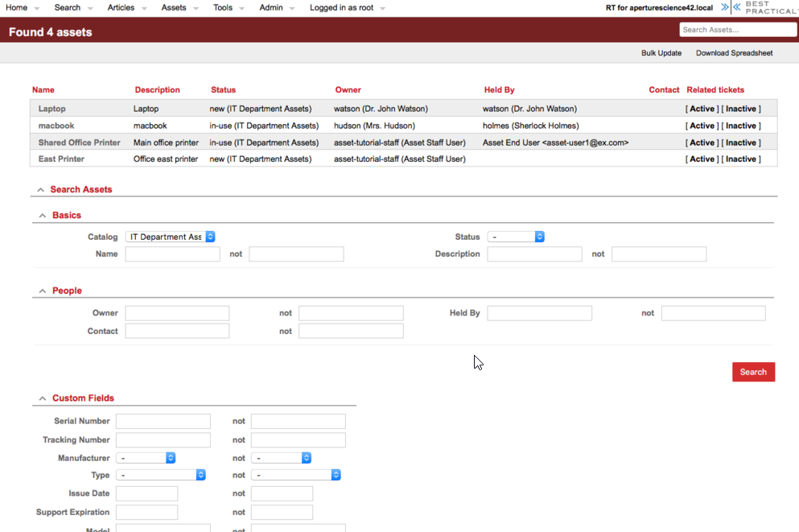Open the Assets menu
The width and height of the screenshot is (799, 532).
tap(174, 7)
